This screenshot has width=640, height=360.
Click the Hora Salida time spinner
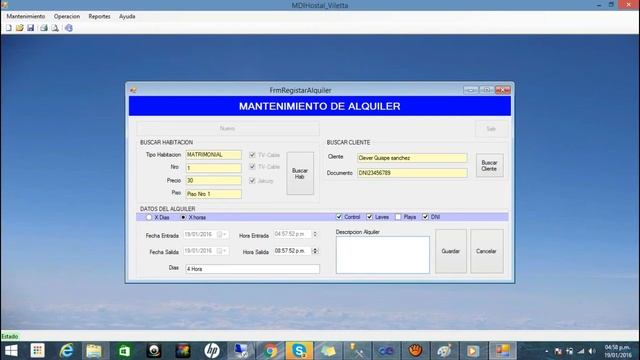tap(315, 251)
